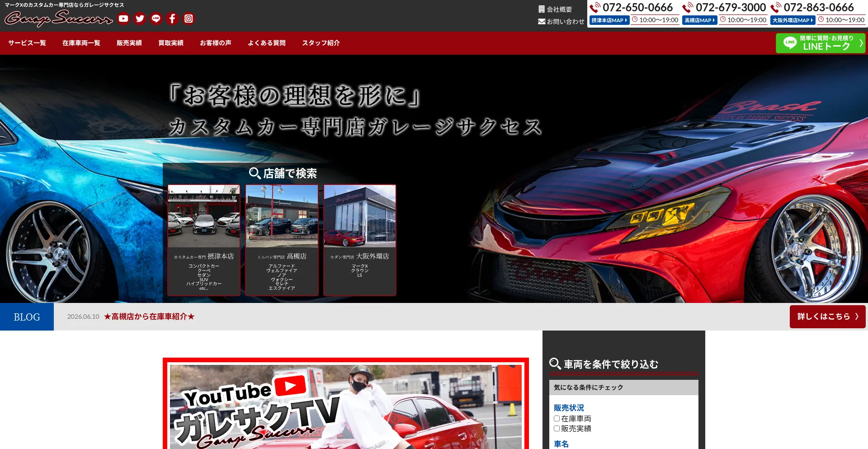The image size is (868, 449).
Task: Open the ガレサクTV YouTube banner
Action: tap(346, 404)
